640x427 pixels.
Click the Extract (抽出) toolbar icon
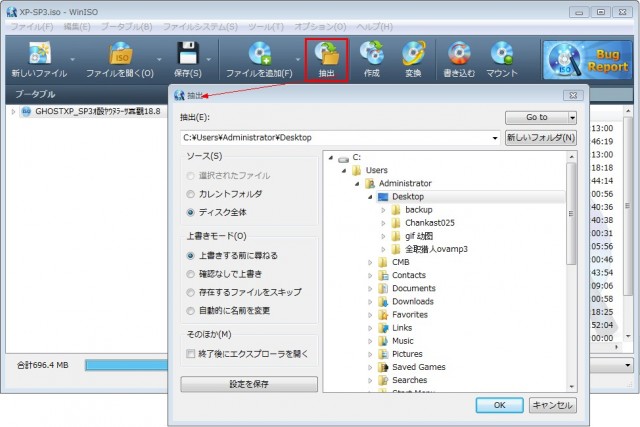327,54
